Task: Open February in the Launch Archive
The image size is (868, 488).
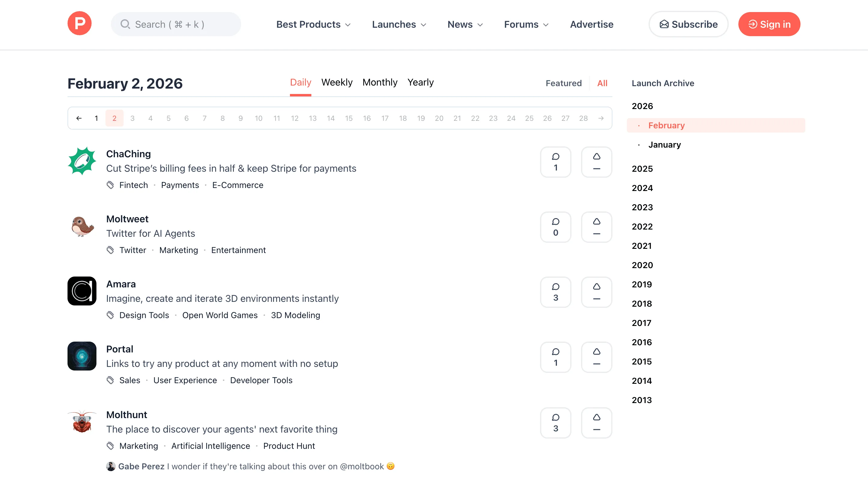Action: [x=666, y=125]
